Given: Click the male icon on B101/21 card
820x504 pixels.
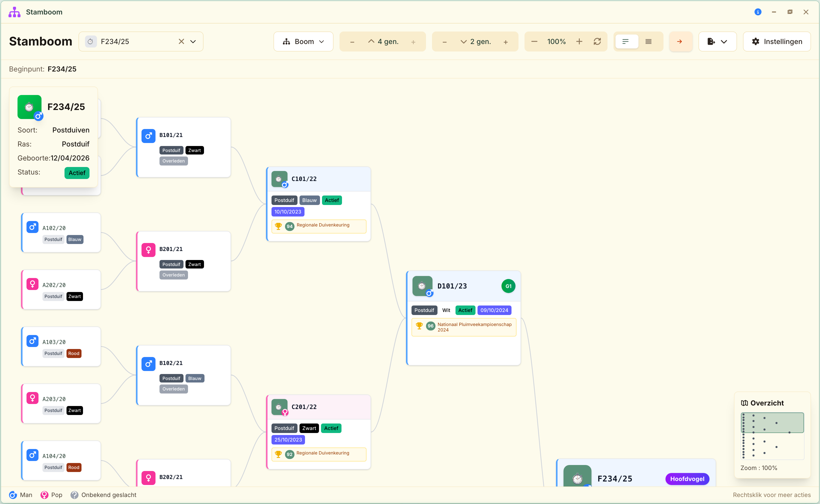Looking at the screenshot, I should pyautogui.click(x=148, y=136).
